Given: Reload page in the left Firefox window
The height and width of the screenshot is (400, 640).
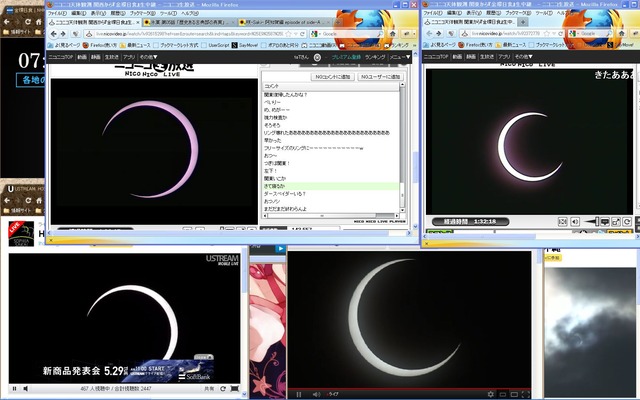Looking at the screenshot, I should pyautogui.click(x=302, y=34).
